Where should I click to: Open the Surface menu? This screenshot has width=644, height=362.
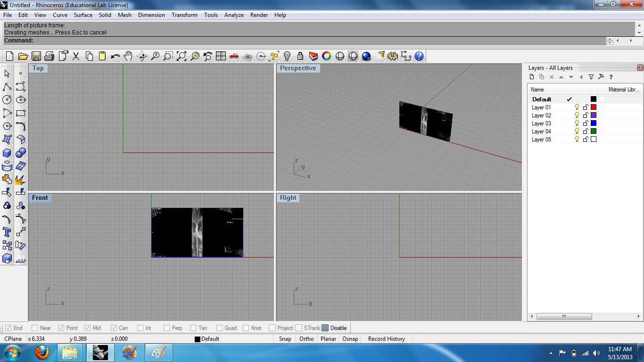83,15
